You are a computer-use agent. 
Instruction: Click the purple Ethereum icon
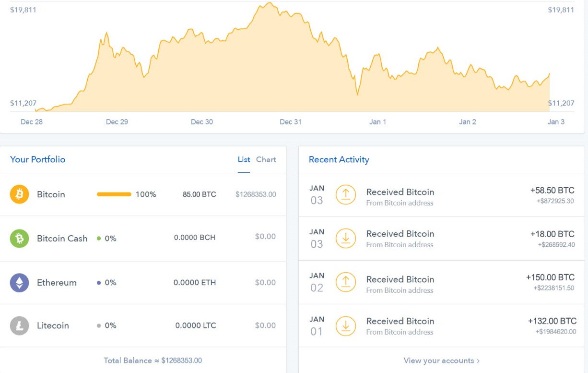[x=20, y=283]
